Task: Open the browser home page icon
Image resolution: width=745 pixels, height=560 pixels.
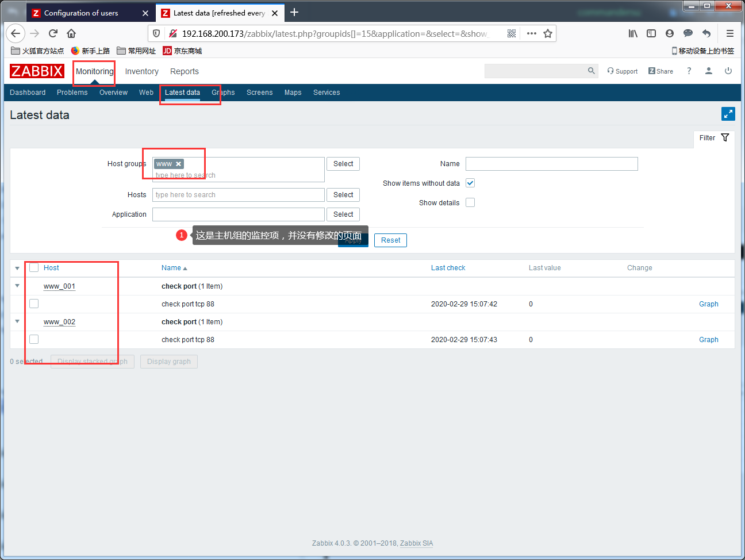Action: click(71, 33)
